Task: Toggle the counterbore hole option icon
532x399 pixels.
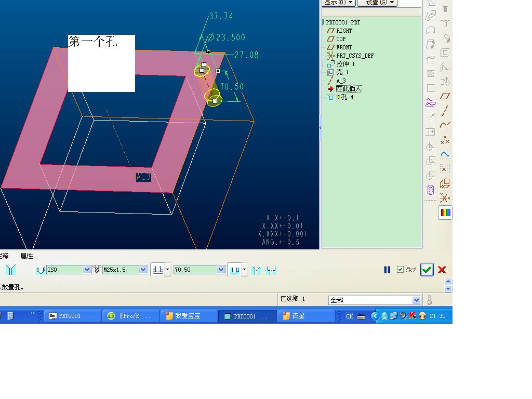Action: pyautogui.click(x=271, y=270)
